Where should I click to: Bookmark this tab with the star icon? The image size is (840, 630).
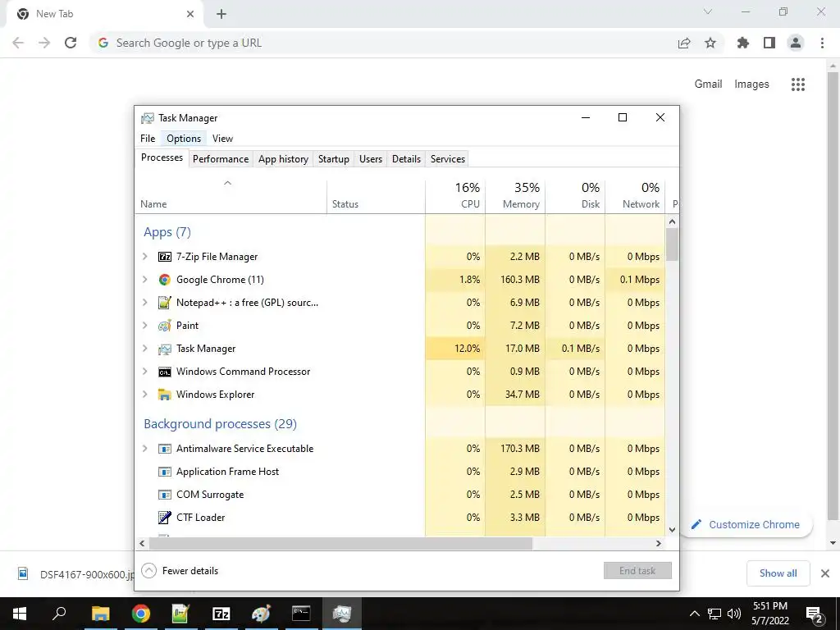pyautogui.click(x=710, y=43)
